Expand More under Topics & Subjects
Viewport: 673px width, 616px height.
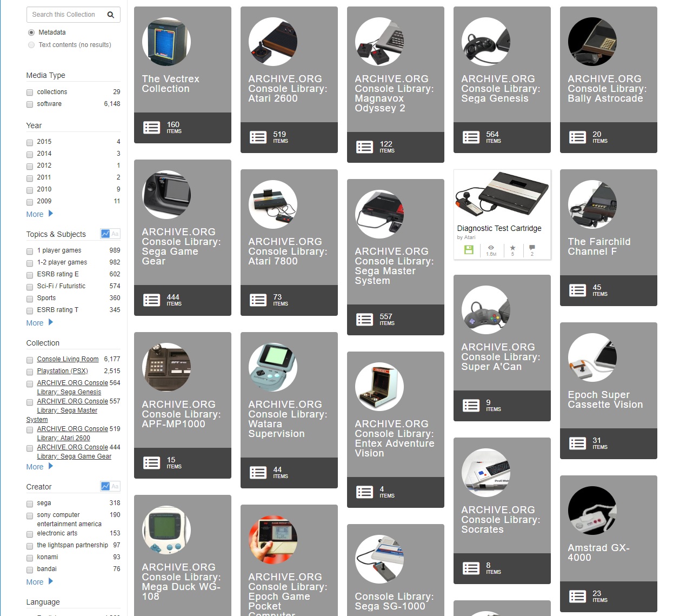[39, 323]
